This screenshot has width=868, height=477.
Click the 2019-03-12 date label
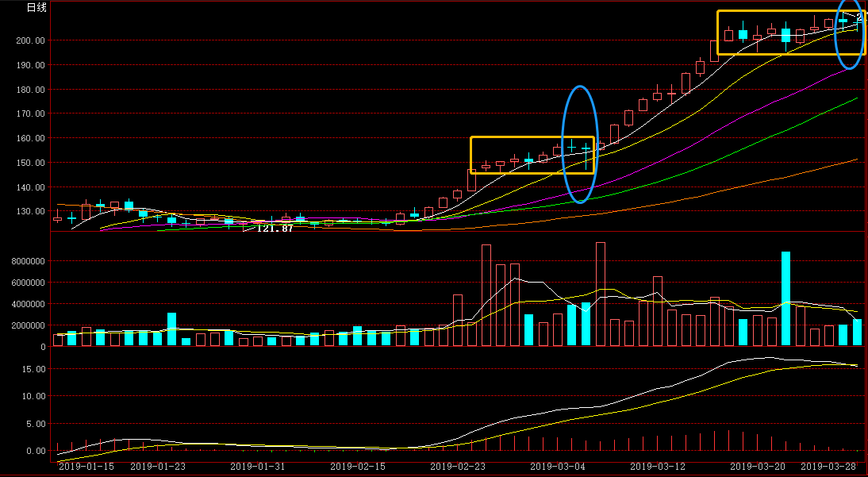pos(658,467)
